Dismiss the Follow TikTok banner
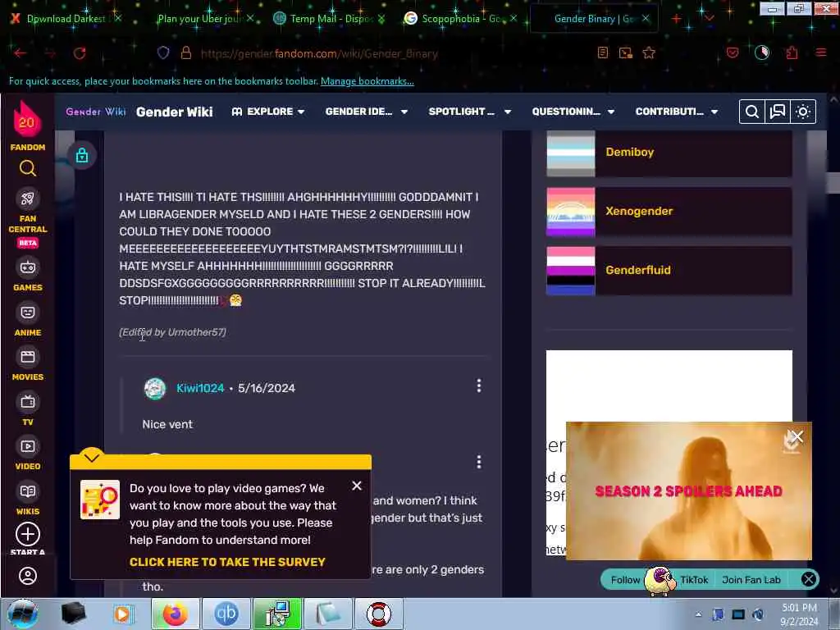This screenshot has width=840, height=630. coord(808,579)
